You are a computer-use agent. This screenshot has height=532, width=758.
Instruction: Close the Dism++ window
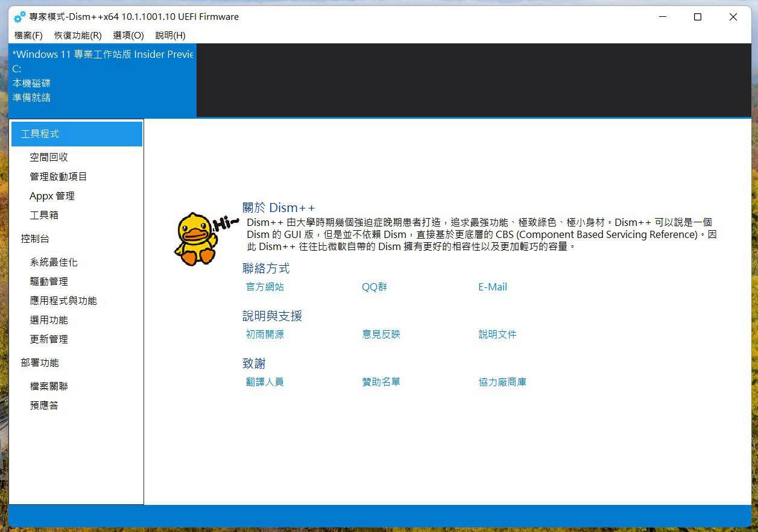click(x=733, y=17)
